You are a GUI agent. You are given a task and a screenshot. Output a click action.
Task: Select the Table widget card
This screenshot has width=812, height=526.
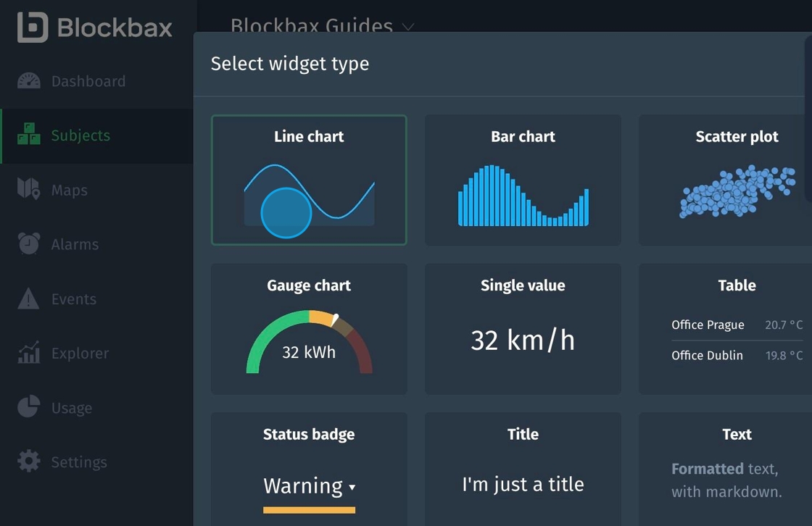(x=726, y=329)
